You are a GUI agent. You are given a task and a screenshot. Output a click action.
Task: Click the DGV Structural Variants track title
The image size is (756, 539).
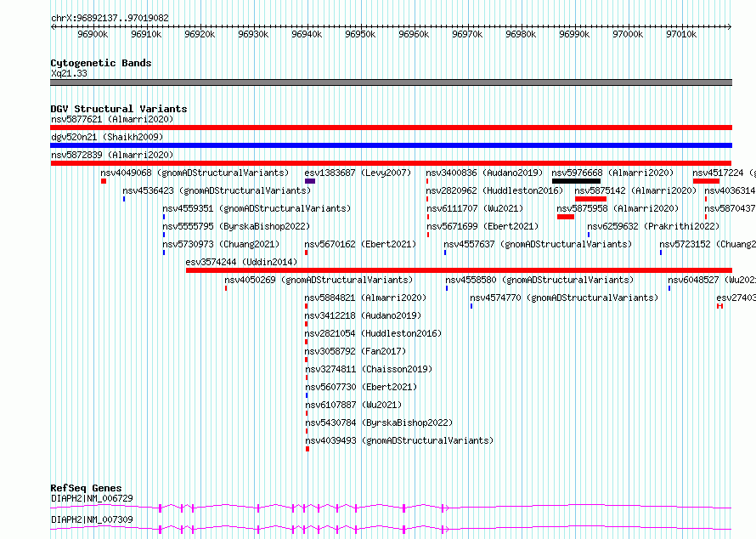pyautogui.click(x=119, y=109)
